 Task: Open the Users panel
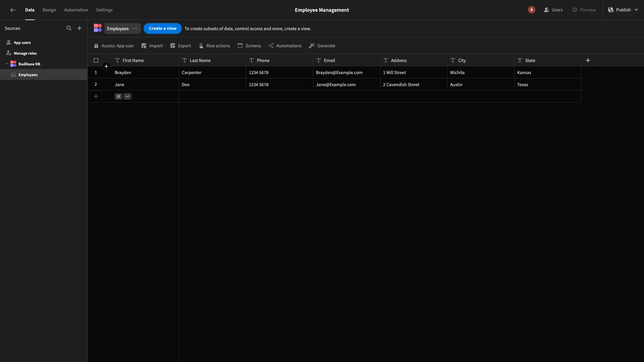click(x=553, y=10)
